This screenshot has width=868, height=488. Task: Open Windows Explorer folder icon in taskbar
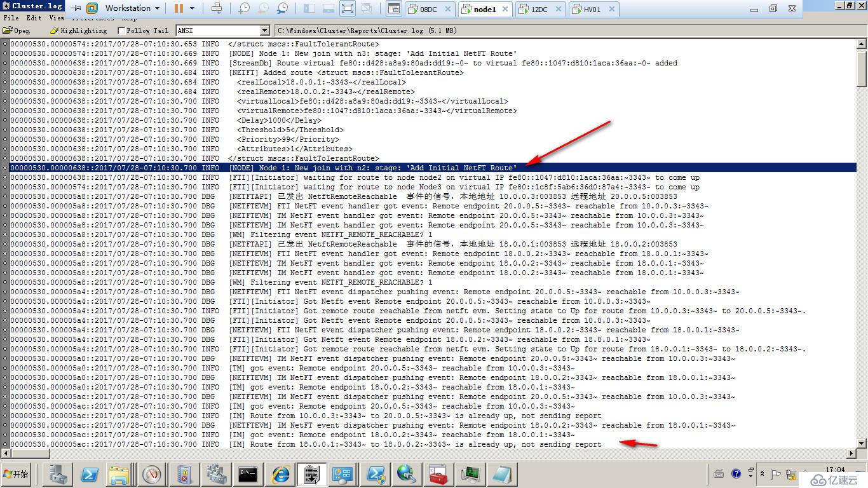119,474
